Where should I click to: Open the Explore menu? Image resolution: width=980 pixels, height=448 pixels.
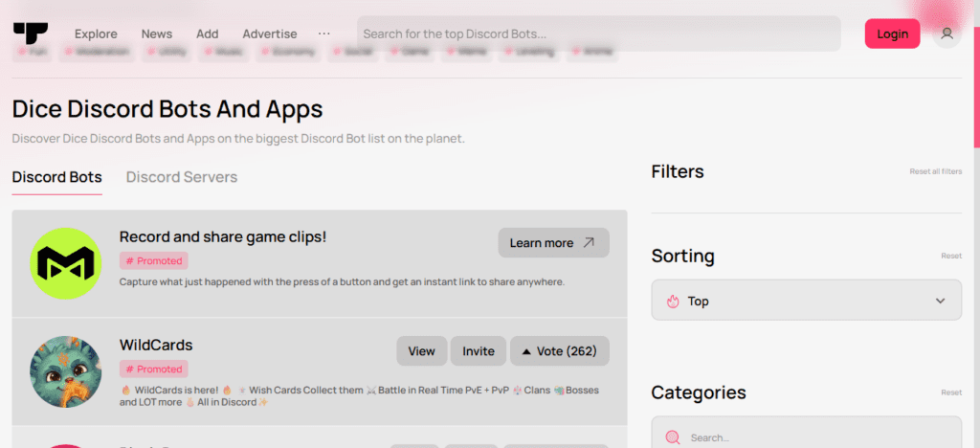96,34
